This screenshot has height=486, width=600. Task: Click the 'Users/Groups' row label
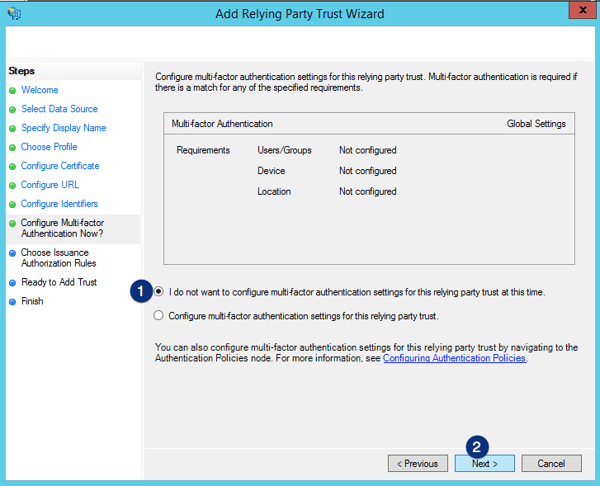click(x=284, y=150)
